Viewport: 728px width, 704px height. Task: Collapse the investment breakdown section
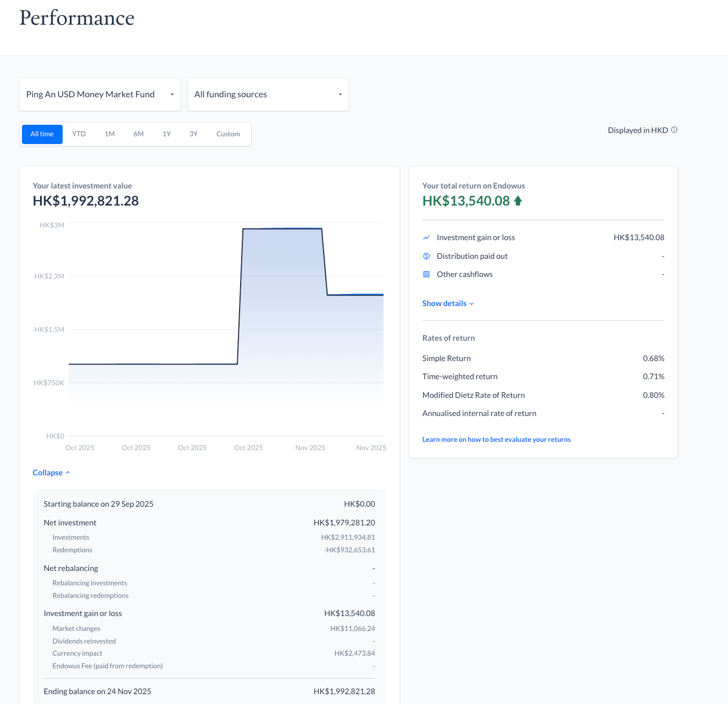pos(51,473)
